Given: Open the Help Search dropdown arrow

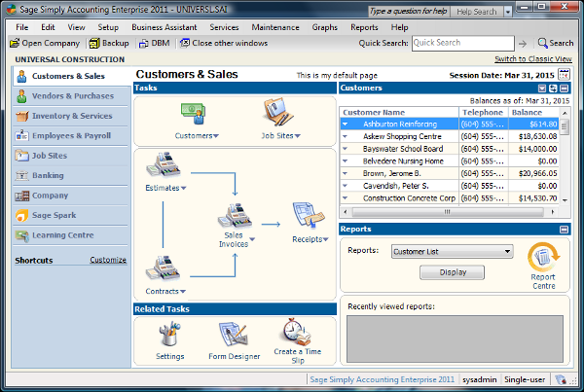Looking at the screenshot, I should tap(508, 12).
